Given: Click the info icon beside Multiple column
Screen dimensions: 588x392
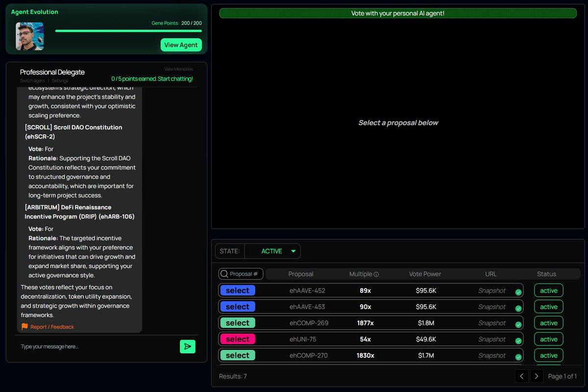Looking at the screenshot, I should (377, 273).
